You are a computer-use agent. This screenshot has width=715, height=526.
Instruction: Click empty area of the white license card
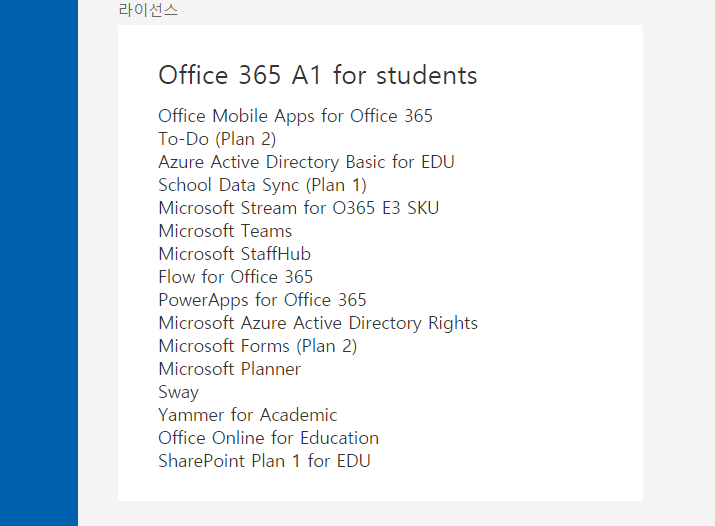click(x=561, y=273)
